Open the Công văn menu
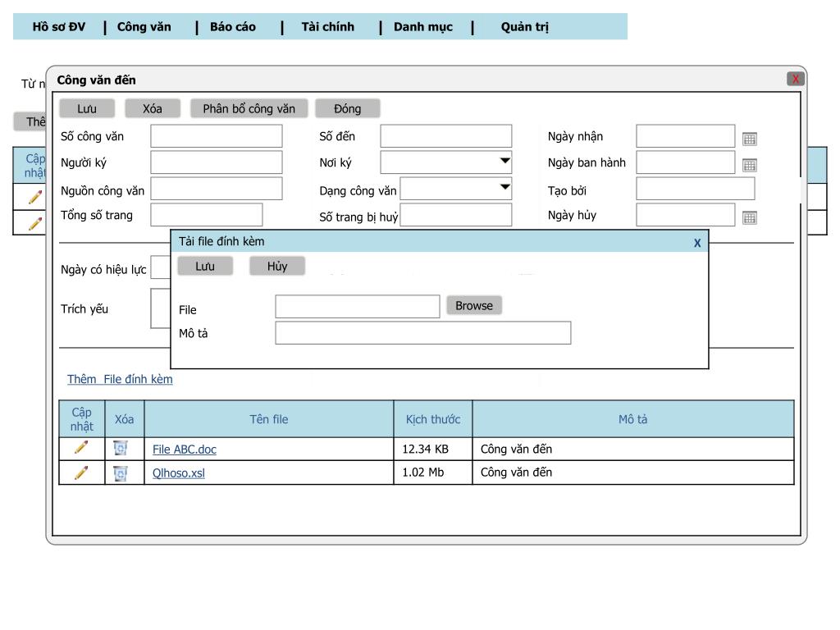Image resolution: width=840 pixels, height=630 pixels. [x=144, y=27]
